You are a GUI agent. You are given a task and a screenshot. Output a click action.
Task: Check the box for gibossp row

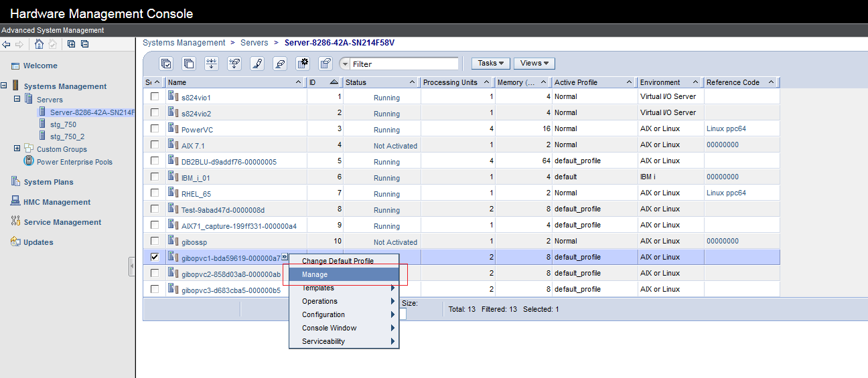[155, 241]
